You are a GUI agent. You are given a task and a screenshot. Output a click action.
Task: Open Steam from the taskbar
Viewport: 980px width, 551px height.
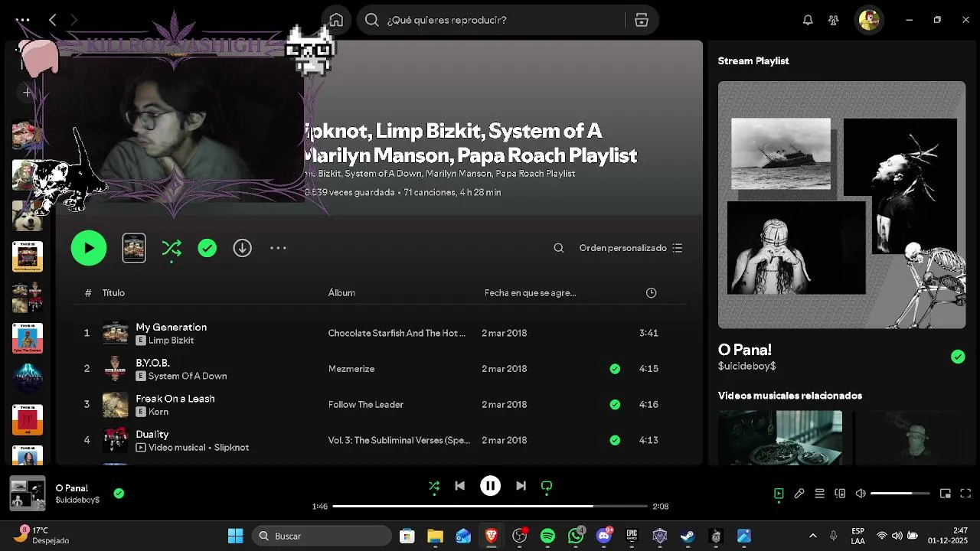688,536
